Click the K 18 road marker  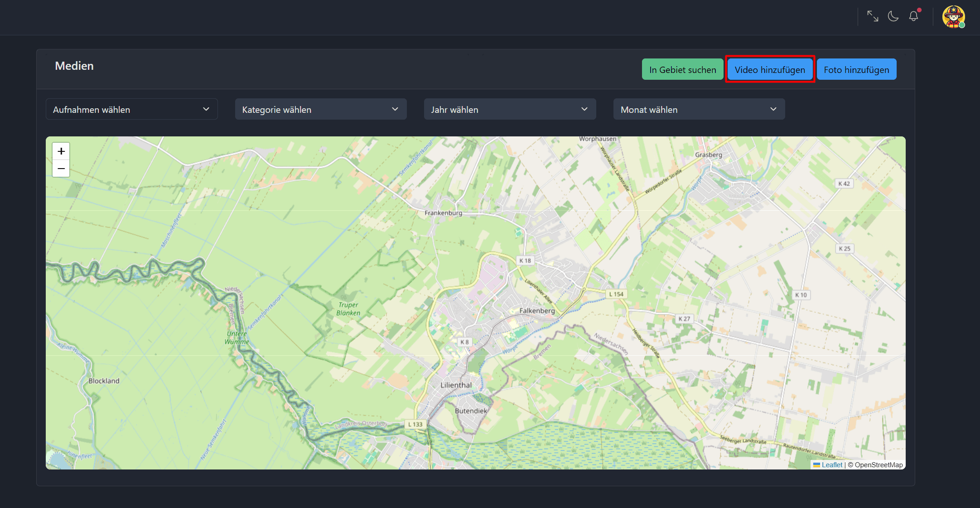click(x=525, y=261)
